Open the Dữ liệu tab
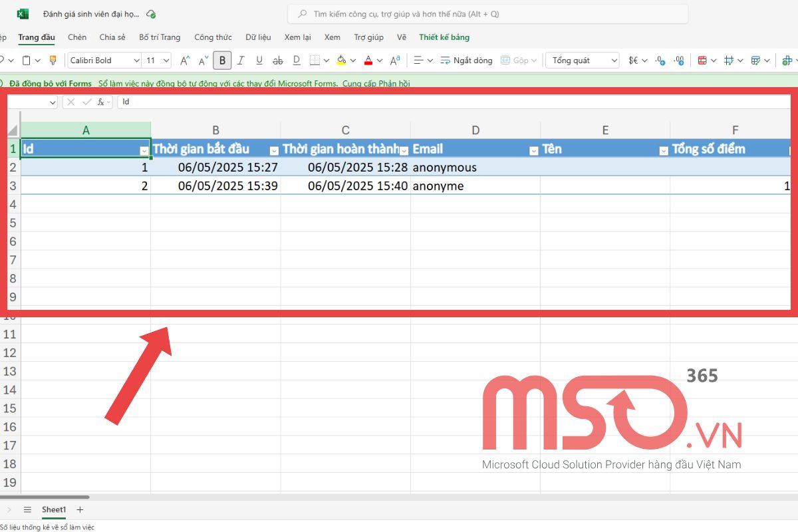798x532 pixels. coord(258,38)
